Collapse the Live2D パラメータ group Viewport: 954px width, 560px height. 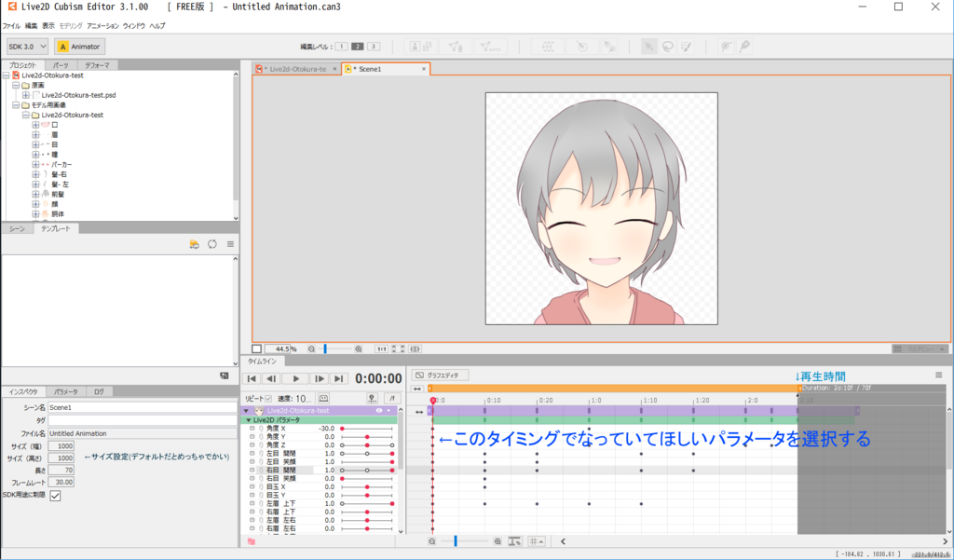tap(248, 420)
